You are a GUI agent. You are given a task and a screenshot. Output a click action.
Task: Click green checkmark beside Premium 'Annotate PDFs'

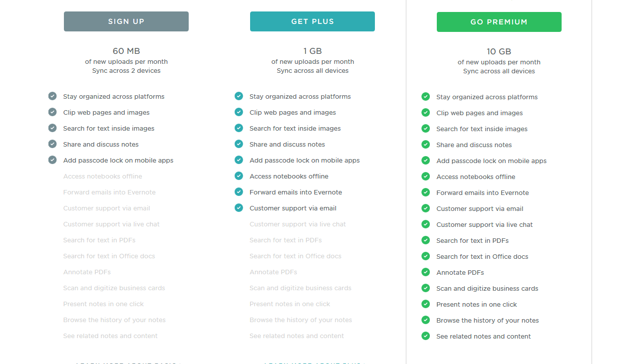point(425,272)
